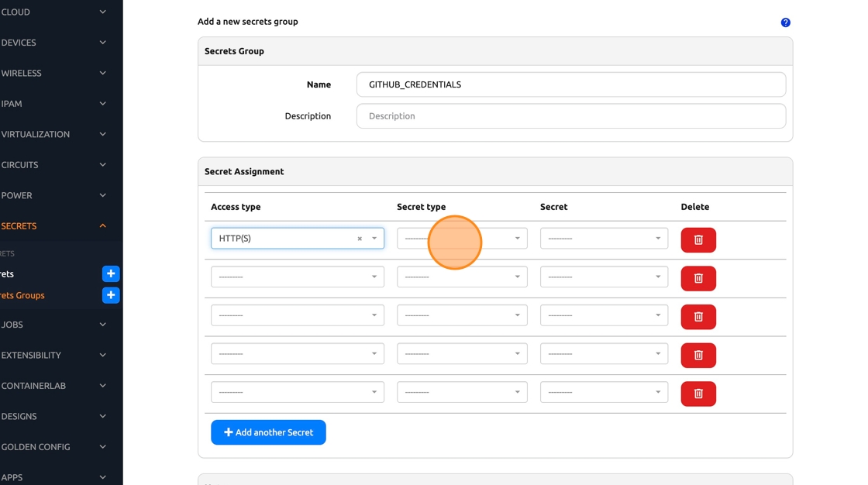The image size is (868, 485).
Task: Clear the HTTP(S) access type selection
Action: (x=360, y=239)
